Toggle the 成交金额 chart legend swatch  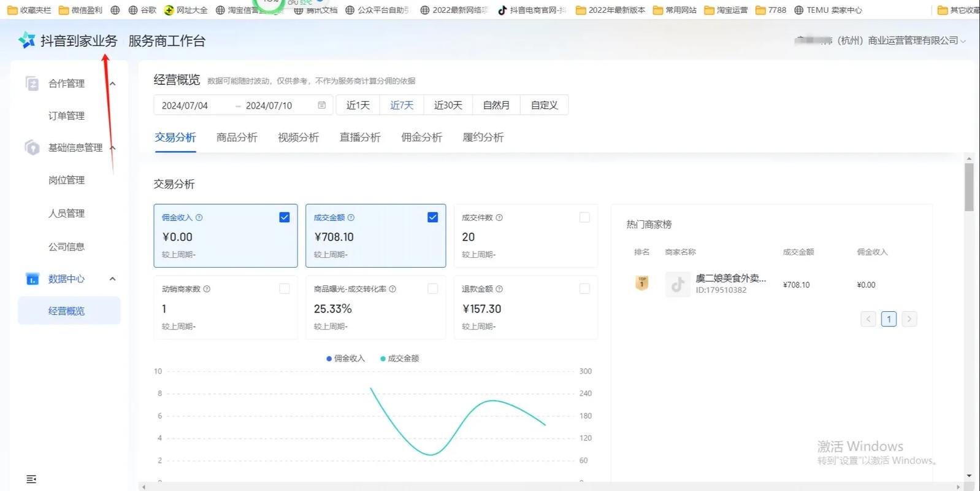[x=383, y=358]
